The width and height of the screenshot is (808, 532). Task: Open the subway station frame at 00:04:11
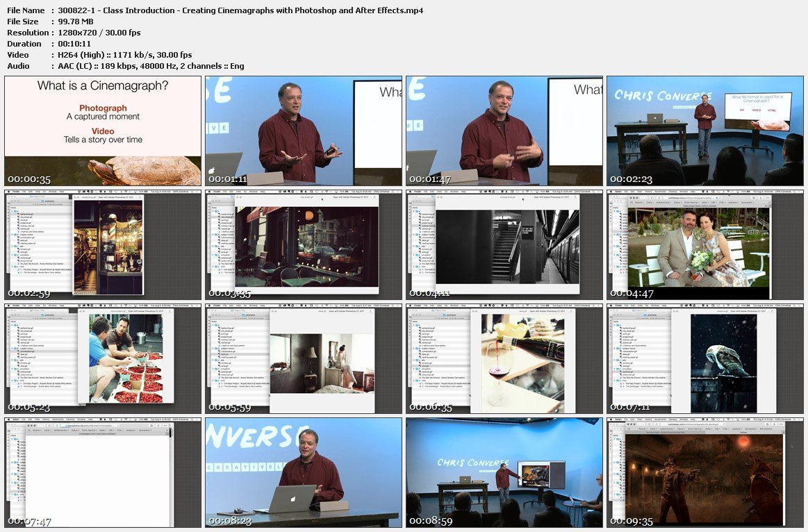tap(504, 244)
